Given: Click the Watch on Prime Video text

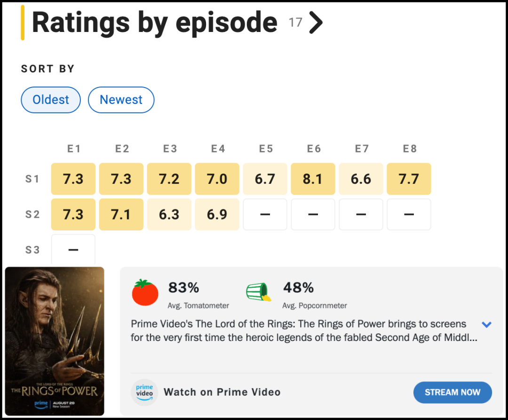Looking at the screenshot, I should [222, 392].
